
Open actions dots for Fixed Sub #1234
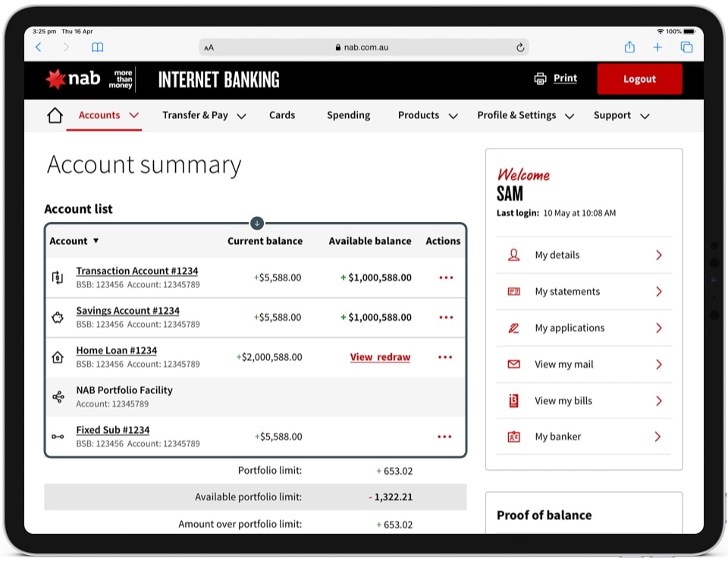click(x=444, y=437)
